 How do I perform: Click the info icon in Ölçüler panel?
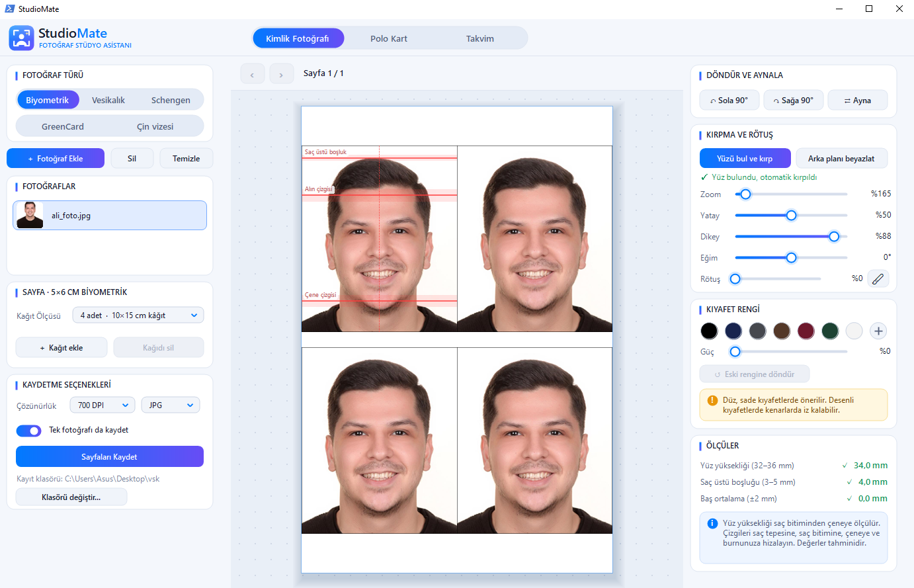[712, 523]
